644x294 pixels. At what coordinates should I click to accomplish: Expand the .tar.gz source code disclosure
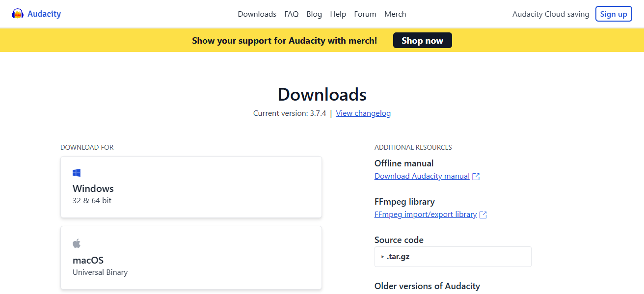point(453,257)
